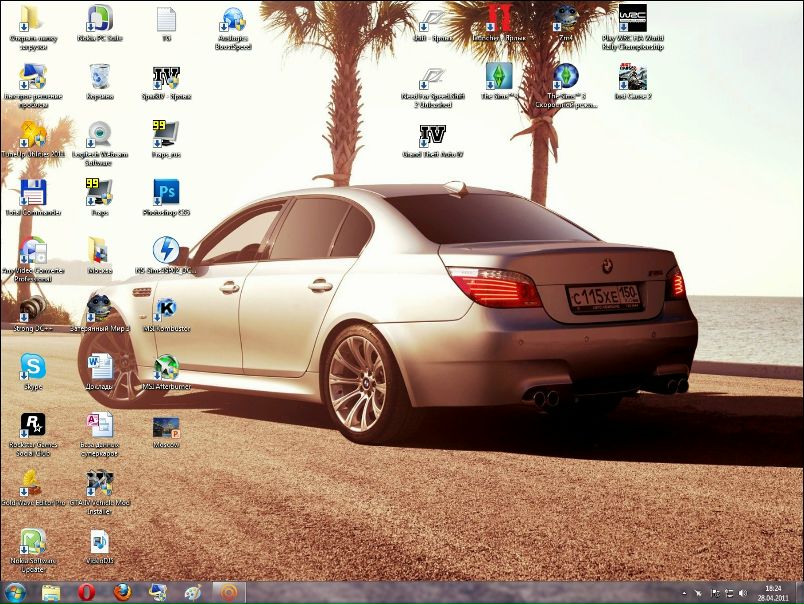This screenshot has height=604, width=804.
Task: Launch Firefox from the taskbar
Action: point(121,593)
